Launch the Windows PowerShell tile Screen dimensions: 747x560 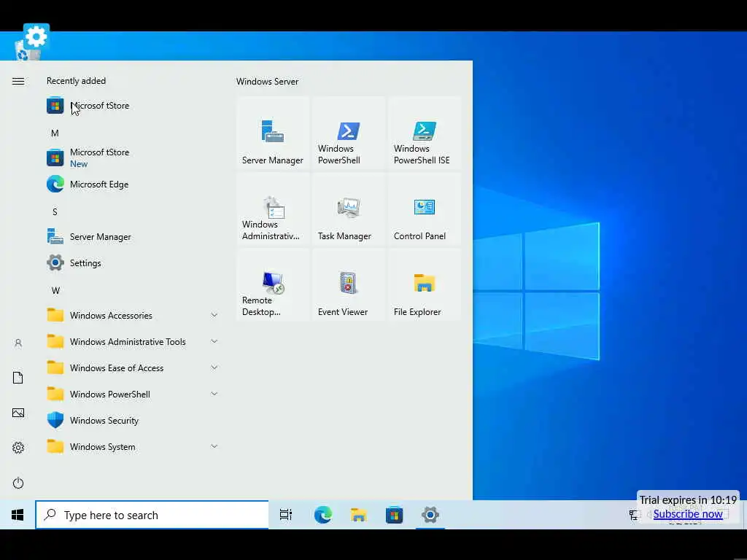tap(348, 133)
